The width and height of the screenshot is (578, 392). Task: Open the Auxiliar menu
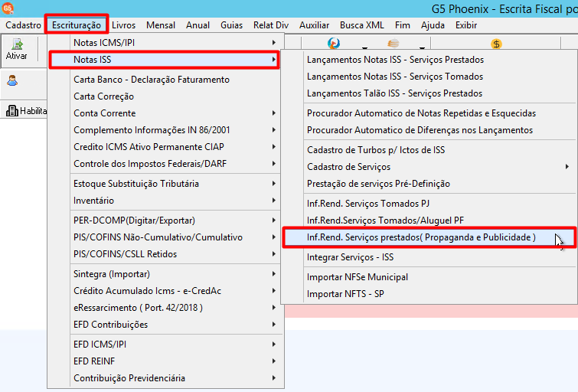314,25
